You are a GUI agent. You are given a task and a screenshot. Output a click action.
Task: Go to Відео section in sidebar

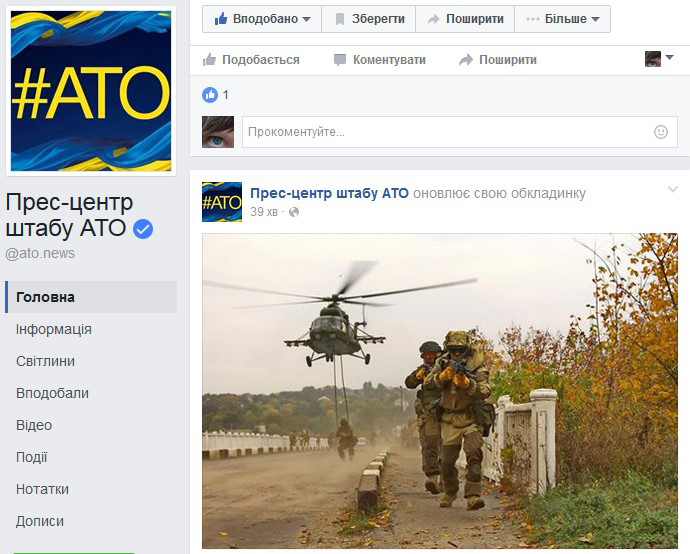34,425
